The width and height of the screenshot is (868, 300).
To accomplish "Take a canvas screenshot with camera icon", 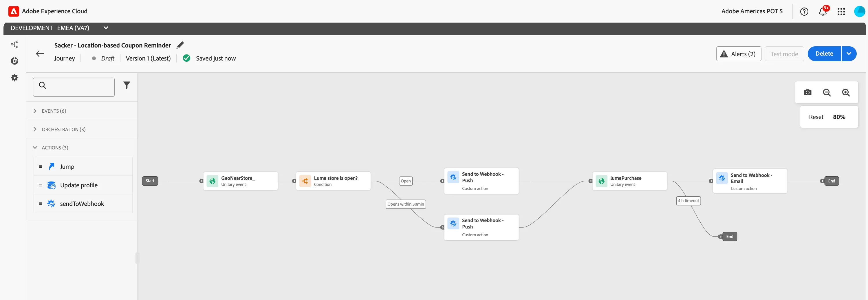I will [807, 92].
